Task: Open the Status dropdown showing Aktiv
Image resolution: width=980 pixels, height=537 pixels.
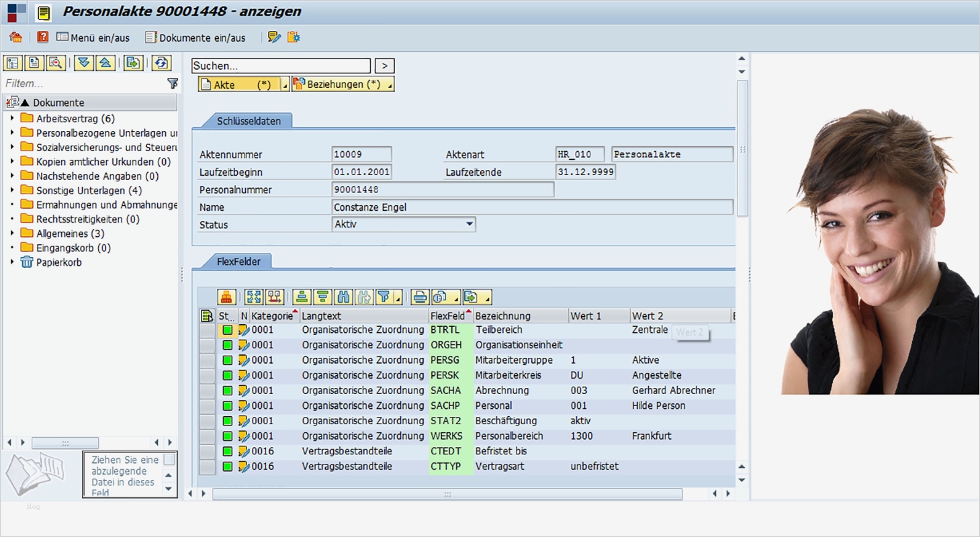Action: (x=470, y=224)
